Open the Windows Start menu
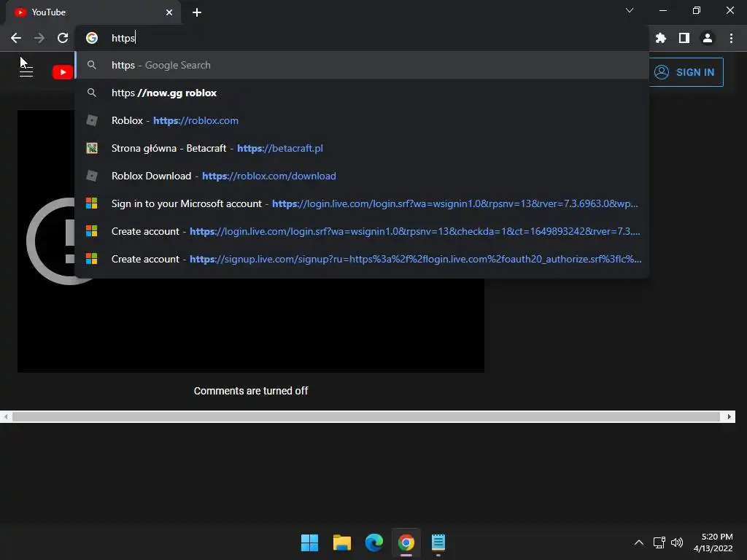 [309, 542]
